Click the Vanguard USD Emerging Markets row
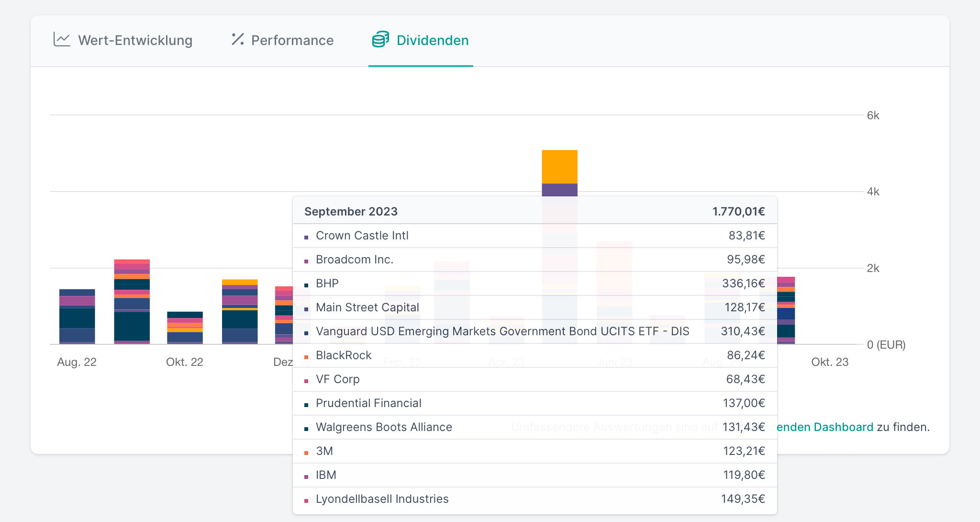The width and height of the screenshot is (980, 522). click(502, 331)
